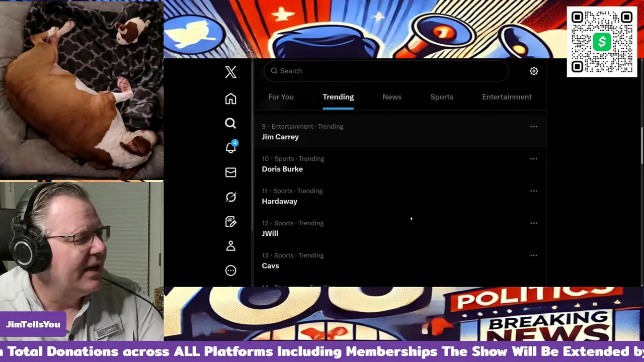Open more options for Cavs trend
This screenshot has width=644, height=362.
pos(533,255)
